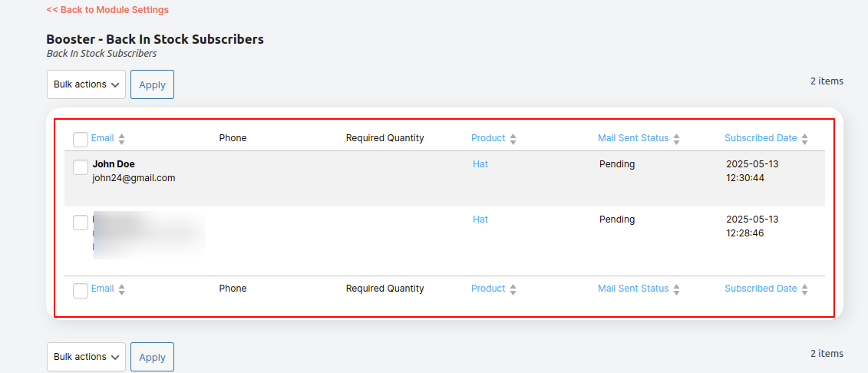Screen dimensions: 868x373
Task: Go back to Module Settings
Action: point(108,10)
